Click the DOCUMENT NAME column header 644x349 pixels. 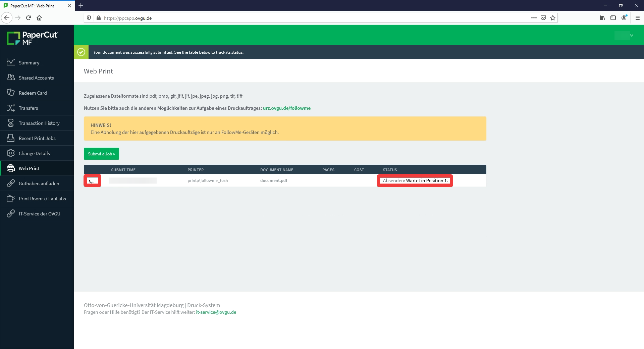click(277, 170)
